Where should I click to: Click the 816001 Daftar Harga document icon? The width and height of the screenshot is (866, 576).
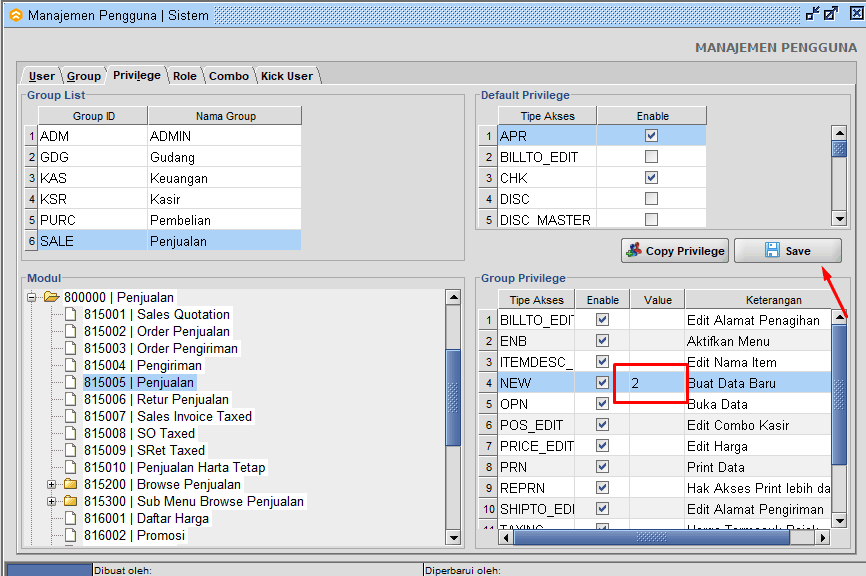[70, 518]
